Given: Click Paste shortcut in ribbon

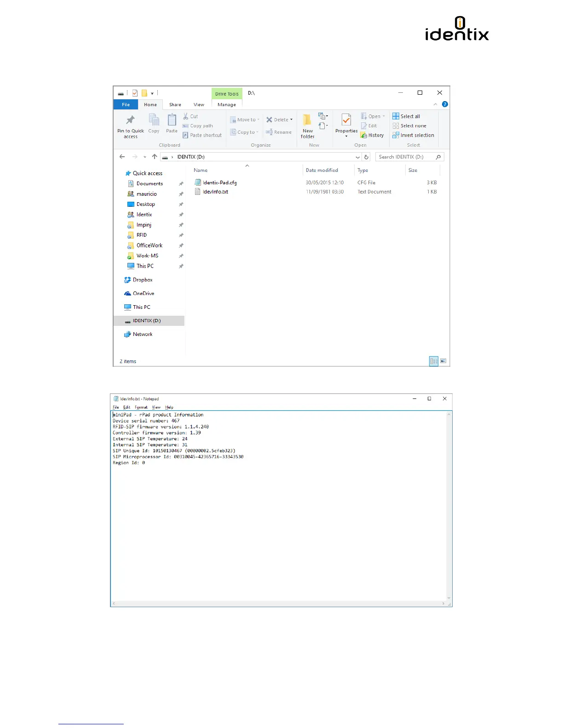Looking at the screenshot, I should pyautogui.click(x=202, y=135).
